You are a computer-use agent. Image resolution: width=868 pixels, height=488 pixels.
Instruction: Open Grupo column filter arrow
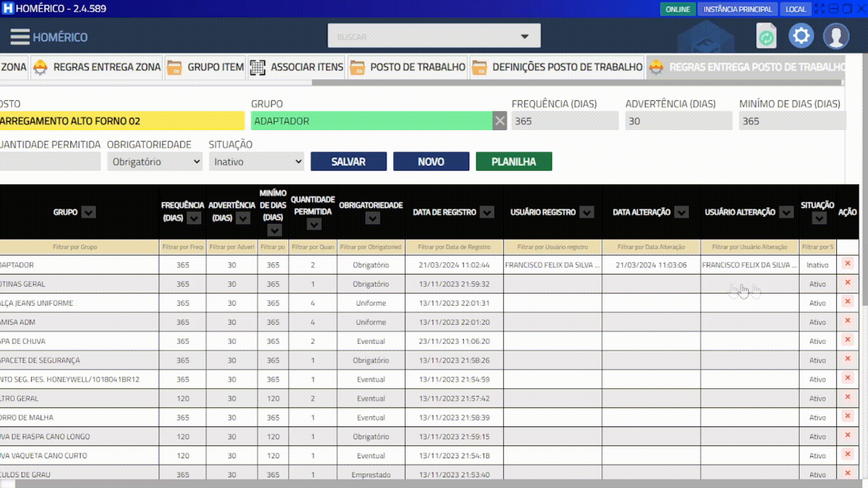tap(89, 212)
